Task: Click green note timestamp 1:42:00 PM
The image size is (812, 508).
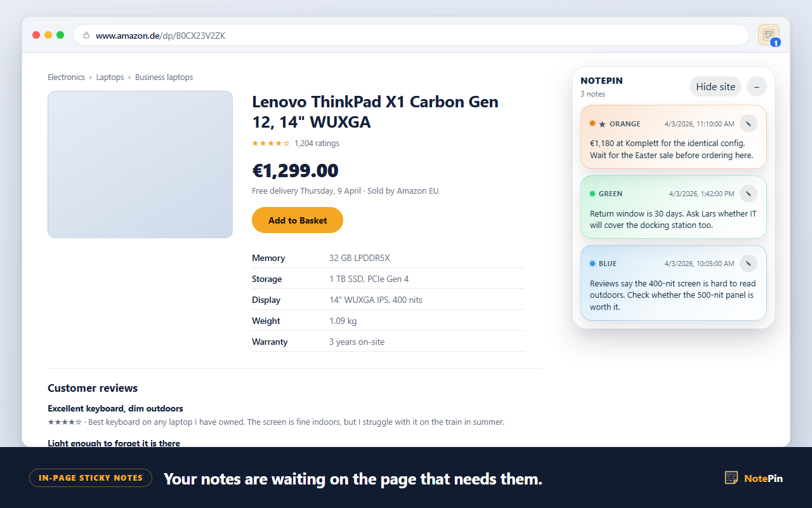Action: coord(702,194)
